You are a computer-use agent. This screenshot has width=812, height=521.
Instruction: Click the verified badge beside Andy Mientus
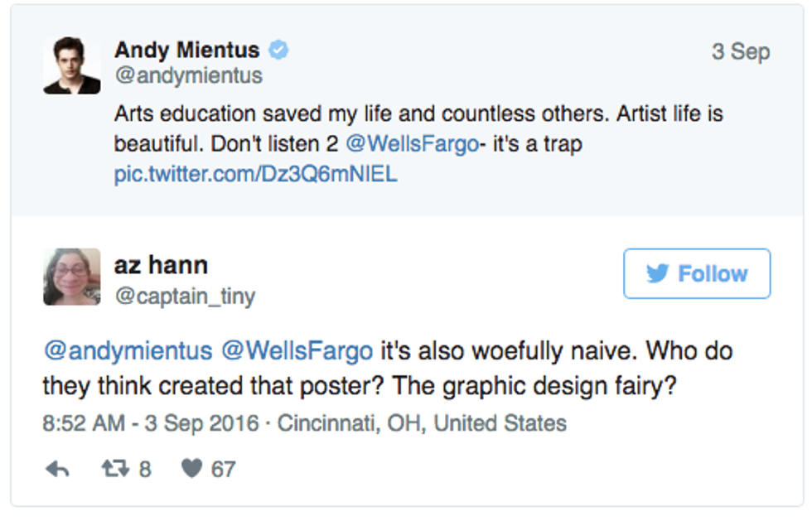(x=279, y=51)
